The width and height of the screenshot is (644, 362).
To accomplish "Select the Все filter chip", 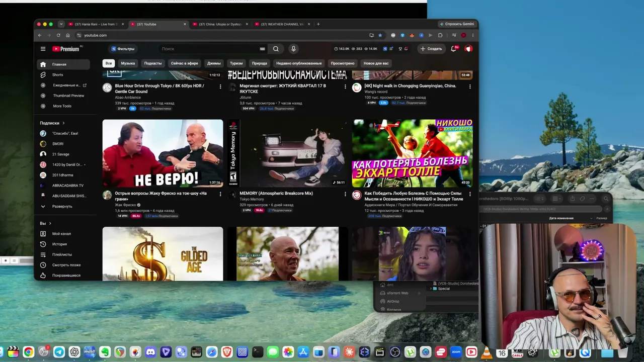I will coord(109,63).
